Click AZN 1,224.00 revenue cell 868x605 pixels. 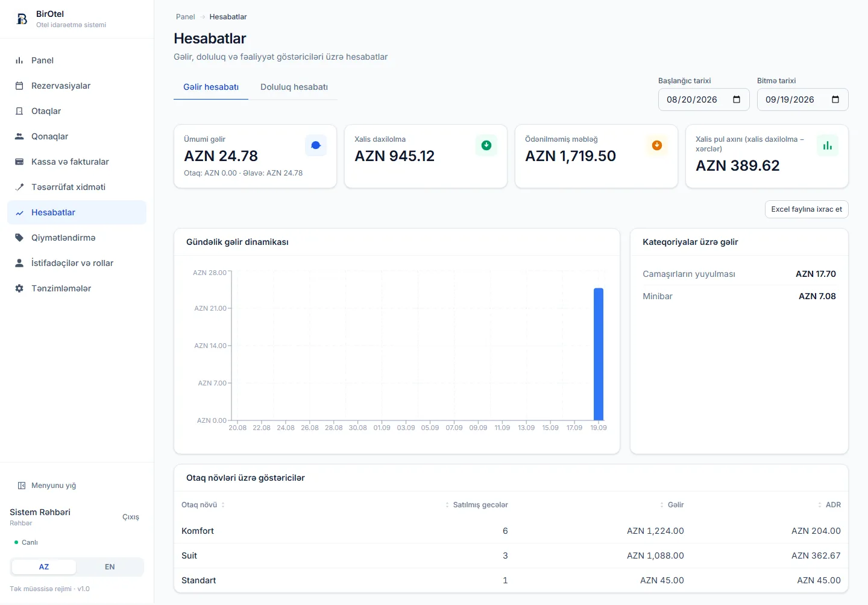655,531
